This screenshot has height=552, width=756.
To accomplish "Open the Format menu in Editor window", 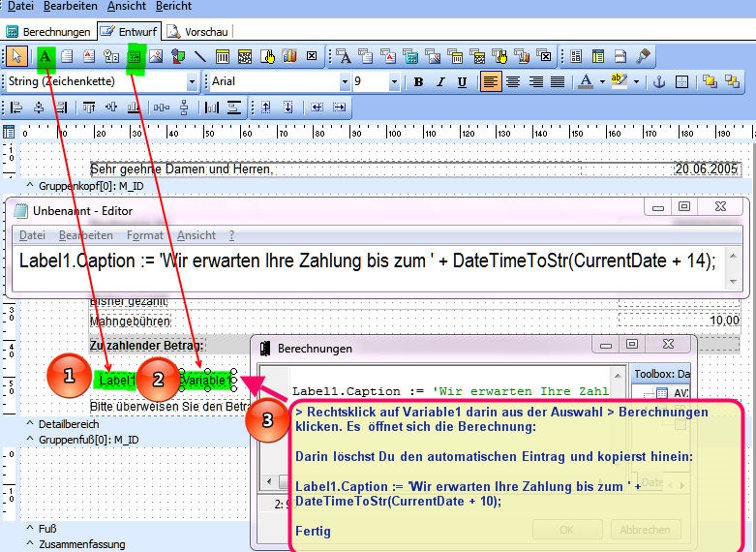I will [145, 235].
